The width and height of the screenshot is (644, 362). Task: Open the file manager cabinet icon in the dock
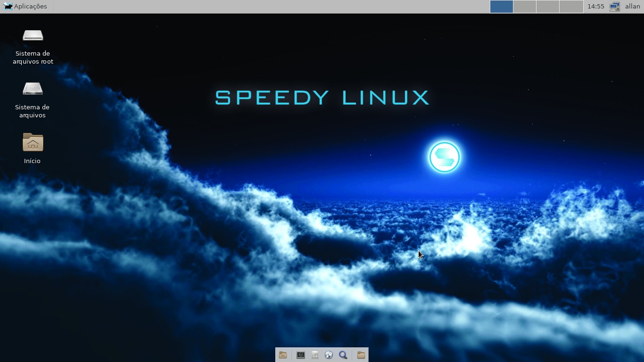point(315,355)
